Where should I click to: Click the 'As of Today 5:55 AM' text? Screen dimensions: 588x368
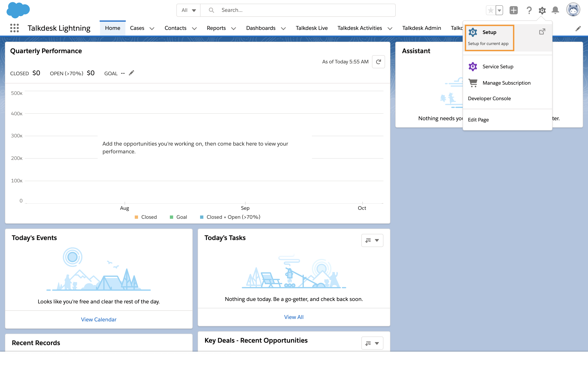pos(345,62)
